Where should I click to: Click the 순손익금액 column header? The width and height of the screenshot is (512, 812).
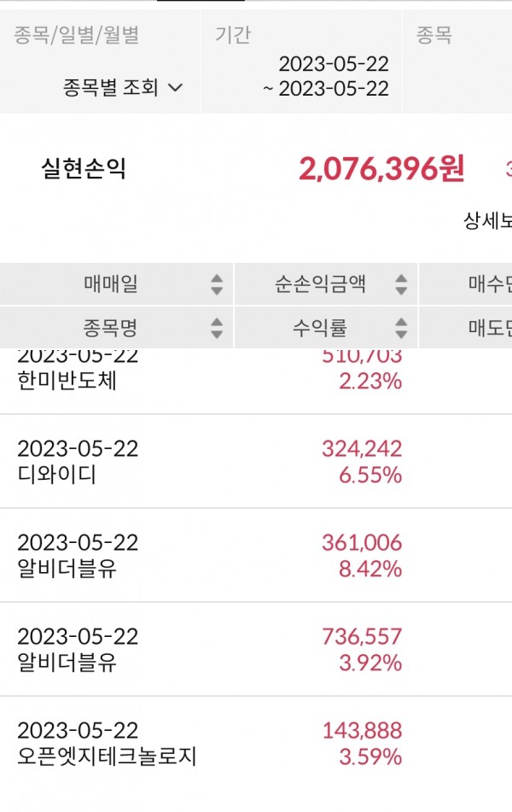[320, 284]
